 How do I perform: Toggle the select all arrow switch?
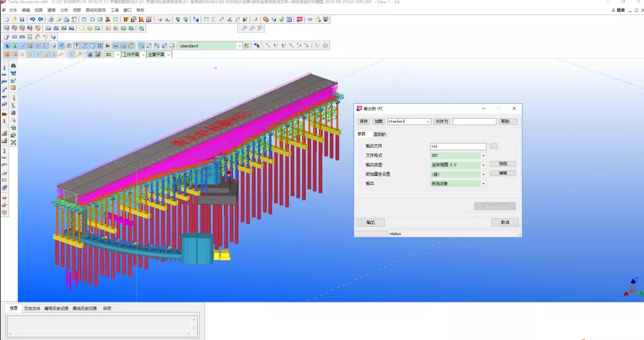point(7,46)
